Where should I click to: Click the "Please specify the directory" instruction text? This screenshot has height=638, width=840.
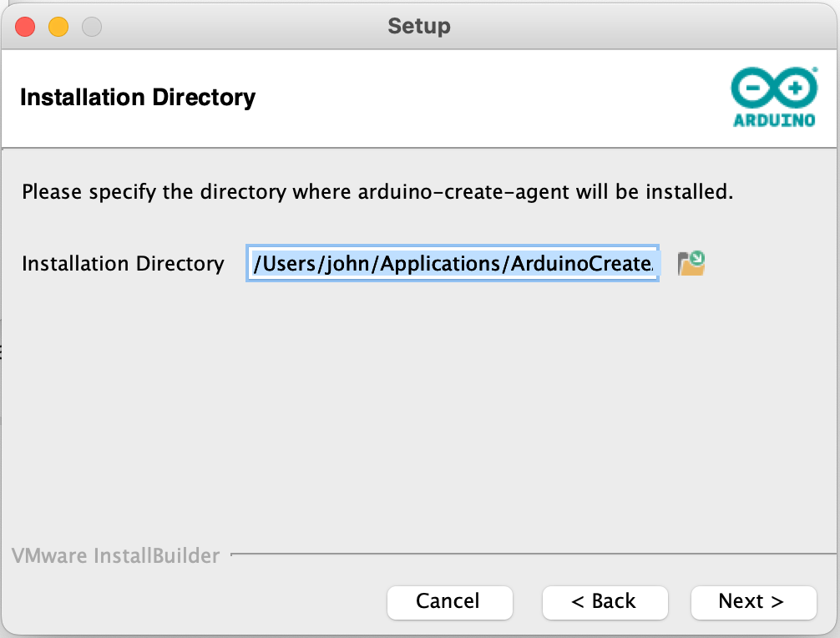377,192
